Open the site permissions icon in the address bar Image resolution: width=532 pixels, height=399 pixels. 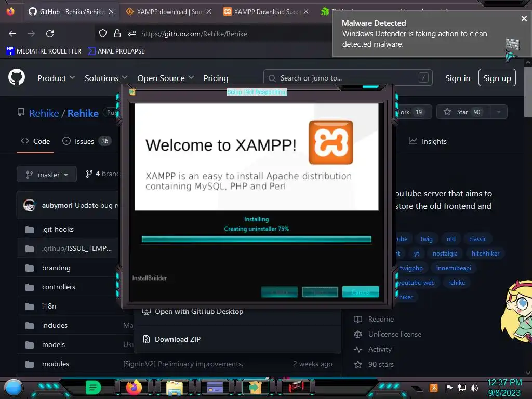pyautogui.click(x=132, y=33)
